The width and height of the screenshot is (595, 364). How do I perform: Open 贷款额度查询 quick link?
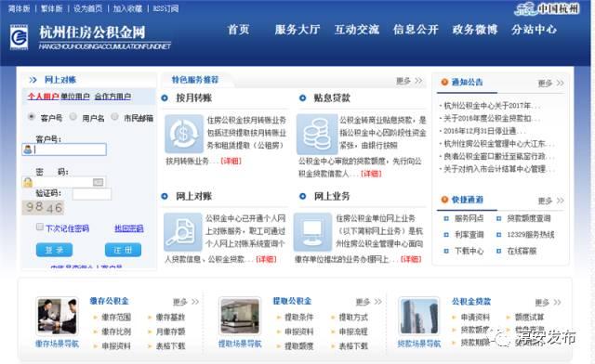529,218
